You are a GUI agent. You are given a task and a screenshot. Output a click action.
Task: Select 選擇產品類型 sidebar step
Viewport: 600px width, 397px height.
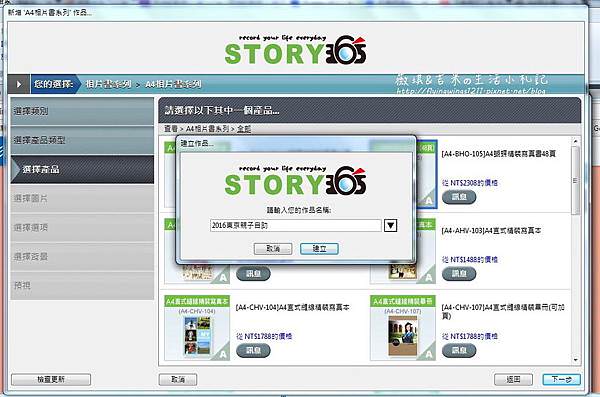click(x=82, y=141)
